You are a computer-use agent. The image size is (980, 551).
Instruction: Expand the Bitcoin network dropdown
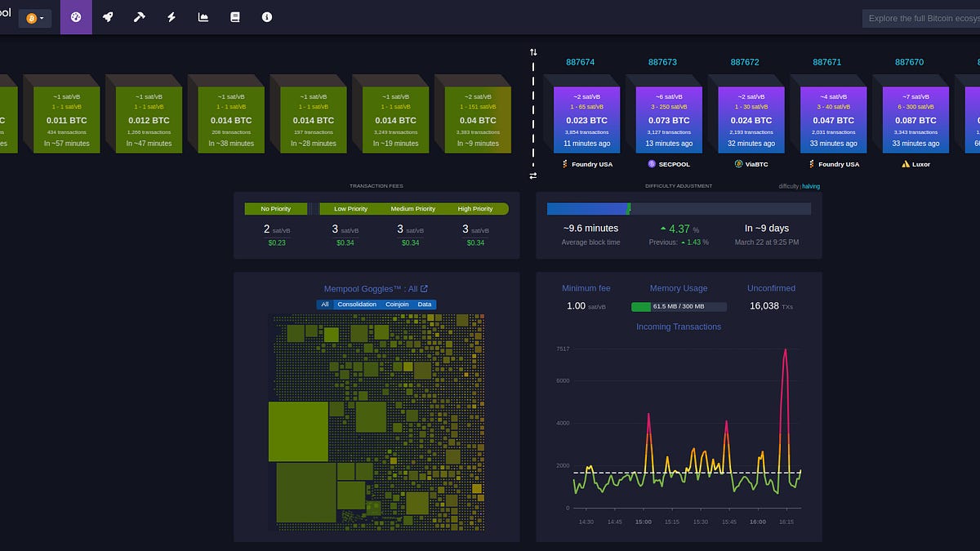tap(35, 18)
